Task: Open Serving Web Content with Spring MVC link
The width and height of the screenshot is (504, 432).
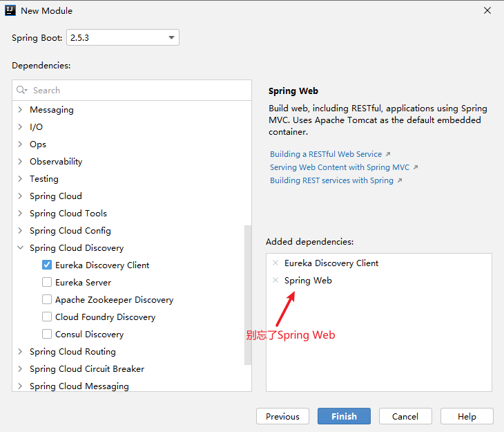Action: pyautogui.click(x=340, y=167)
